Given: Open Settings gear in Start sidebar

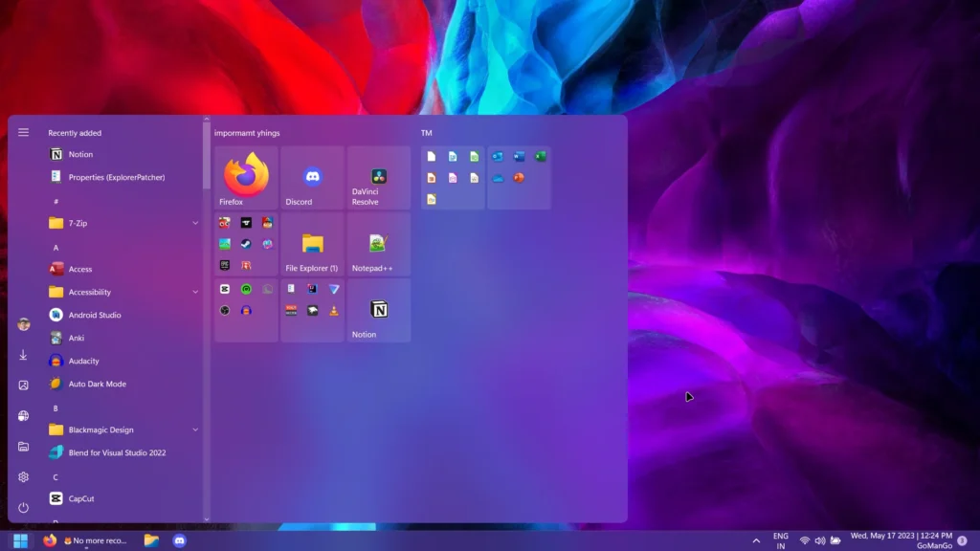Looking at the screenshot, I should pyautogui.click(x=23, y=476).
